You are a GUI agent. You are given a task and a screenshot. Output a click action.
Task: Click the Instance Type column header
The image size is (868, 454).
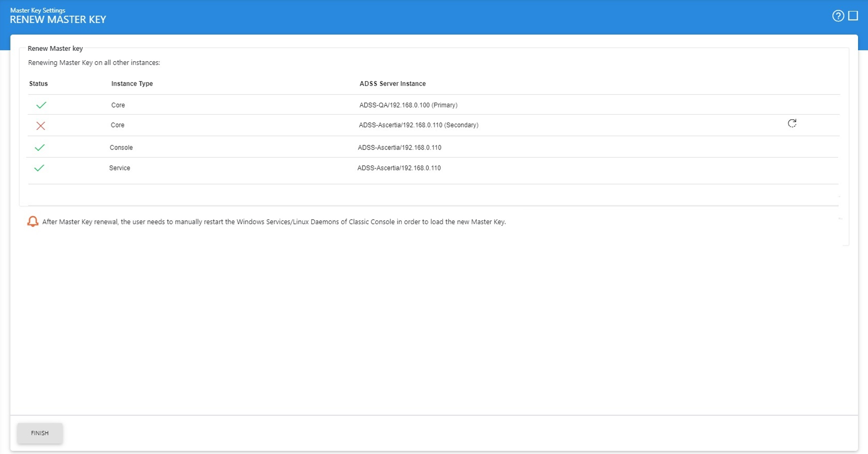[132, 84]
